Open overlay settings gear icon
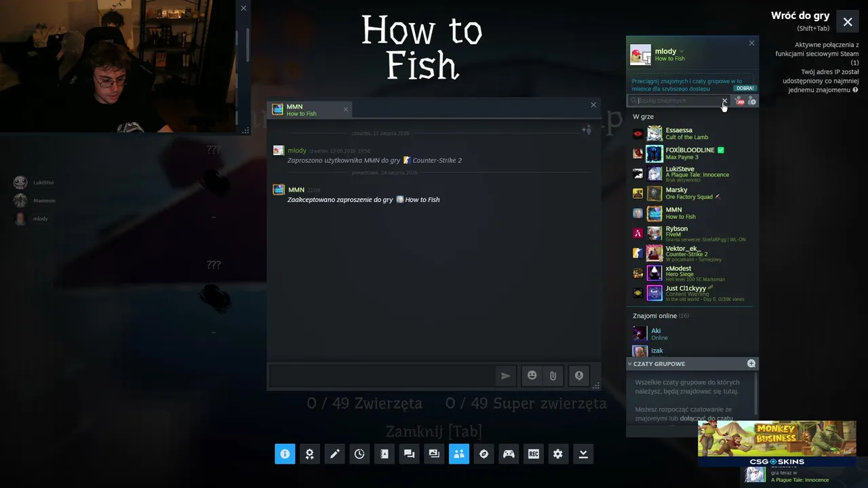Image resolution: width=868 pixels, height=488 pixels. tap(558, 454)
